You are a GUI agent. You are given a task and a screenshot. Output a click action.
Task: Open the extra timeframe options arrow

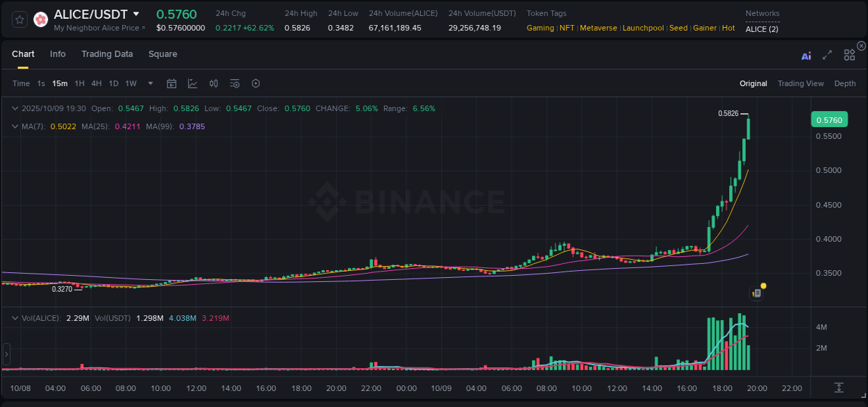149,83
